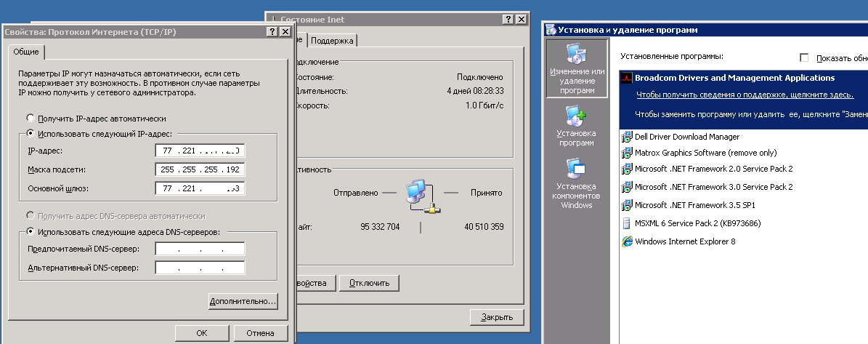Select 'MSXML 6 Service Pack 2 (KB973686)' row

697,224
